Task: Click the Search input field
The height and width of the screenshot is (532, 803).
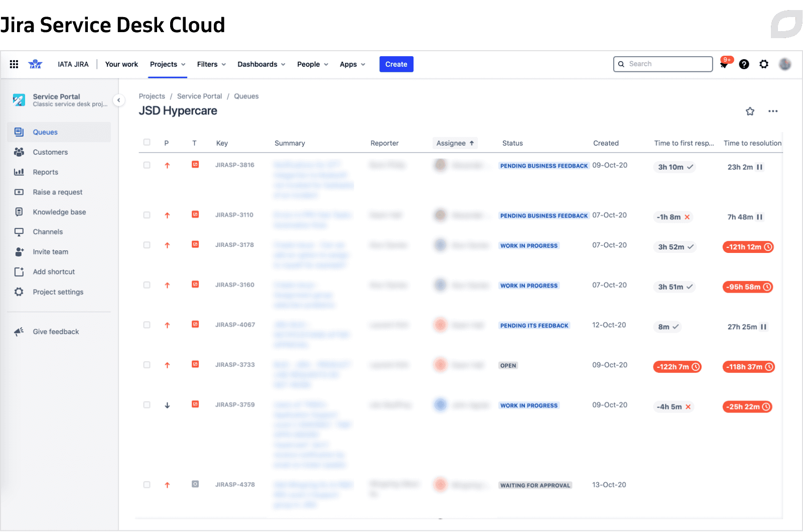Action: (x=663, y=64)
